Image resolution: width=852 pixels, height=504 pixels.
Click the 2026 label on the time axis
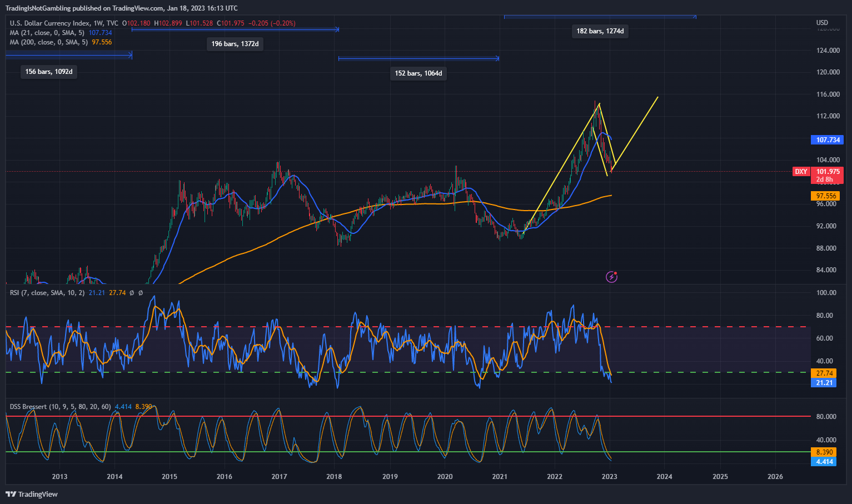tap(775, 477)
